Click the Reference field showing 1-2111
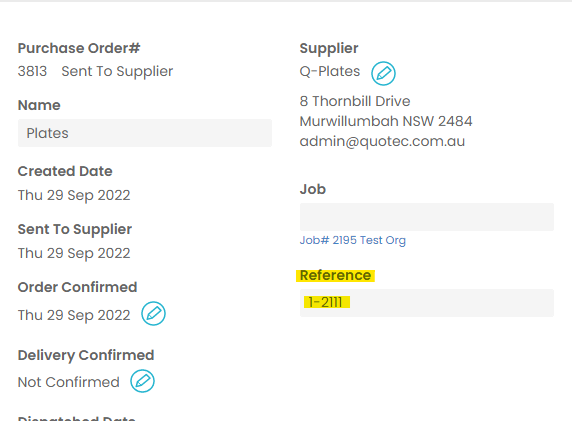This screenshot has width=572, height=421. point(427,303)
